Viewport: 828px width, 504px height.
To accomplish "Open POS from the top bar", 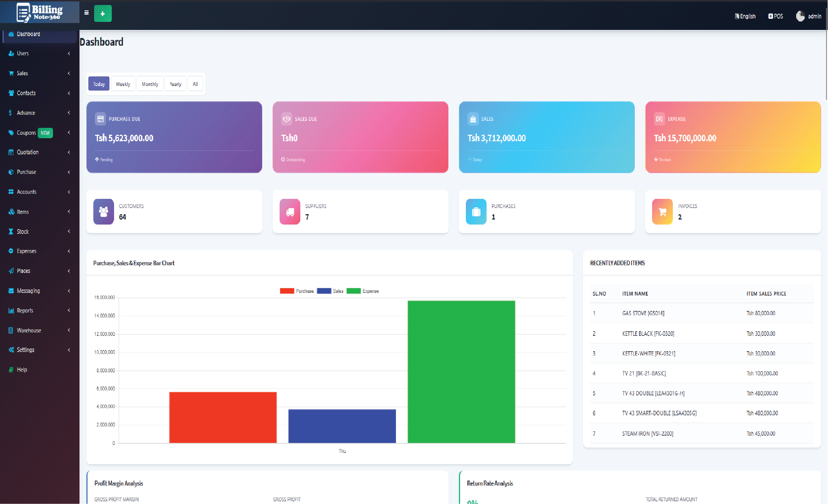I will tap(775, 16).
